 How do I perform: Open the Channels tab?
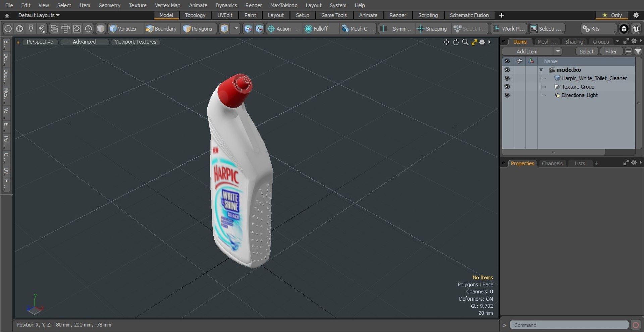click(x=552, y=163)
